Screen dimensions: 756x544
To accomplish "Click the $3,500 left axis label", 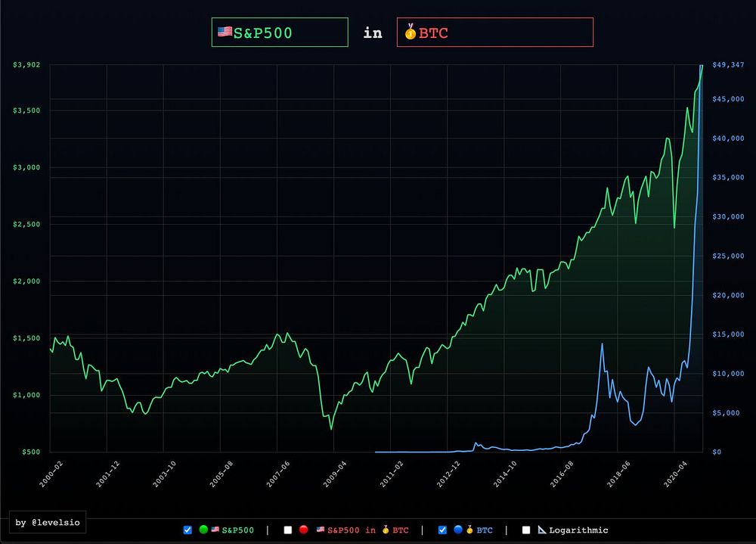I will (26, 110).
